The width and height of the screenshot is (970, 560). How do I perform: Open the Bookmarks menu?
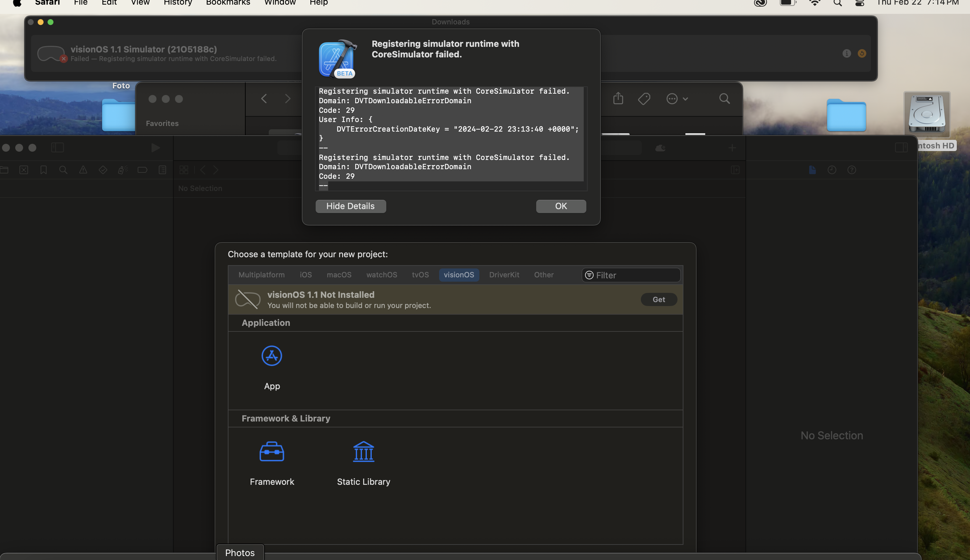(228, 3)
